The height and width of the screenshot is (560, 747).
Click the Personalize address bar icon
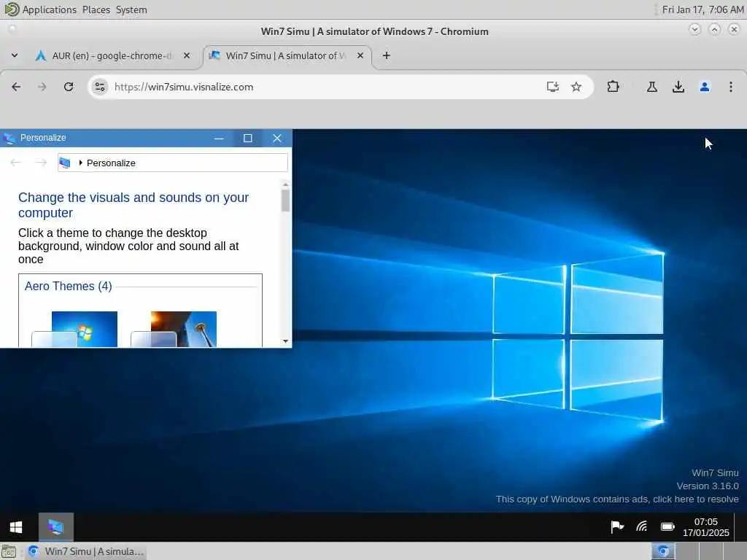coord(65,163)
